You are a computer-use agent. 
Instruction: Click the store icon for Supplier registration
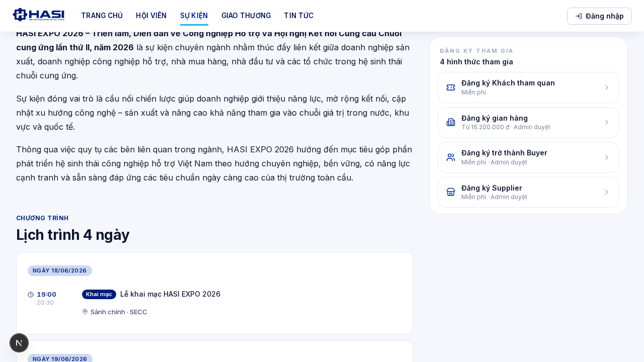pos(451,192)
